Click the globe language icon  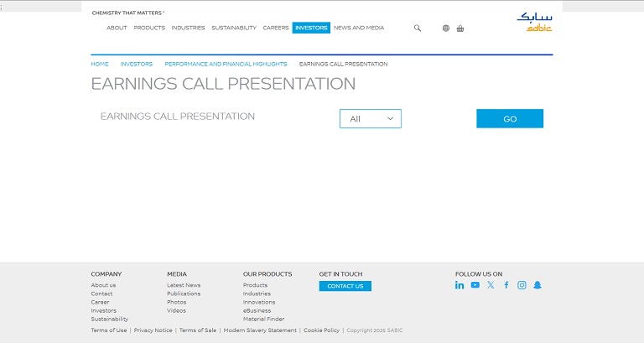(446, 28)
